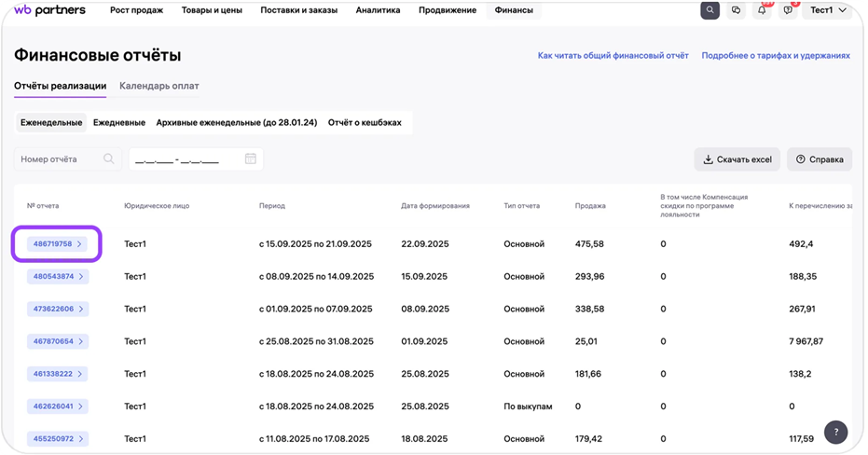Click magnifier icon in report number field
868x455 pixels.
[x=110, y=159]
